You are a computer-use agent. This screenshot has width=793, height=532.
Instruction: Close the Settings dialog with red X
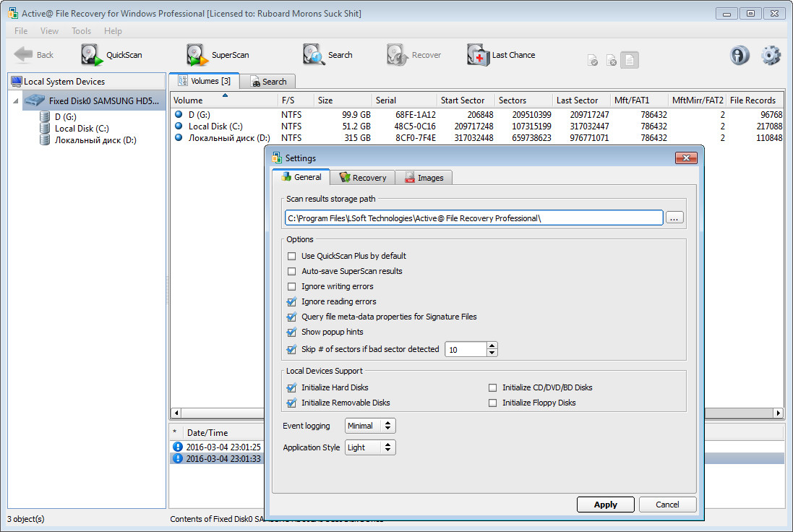pyautogui.click(x=686, y=158)
